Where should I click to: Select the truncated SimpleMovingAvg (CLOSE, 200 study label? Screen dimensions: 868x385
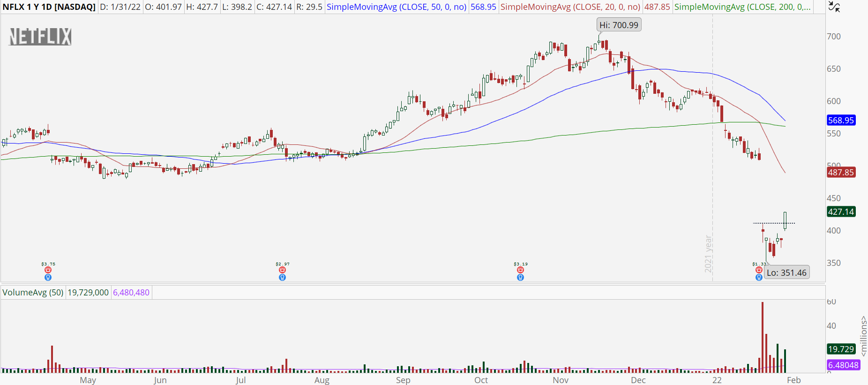point(742,7)
